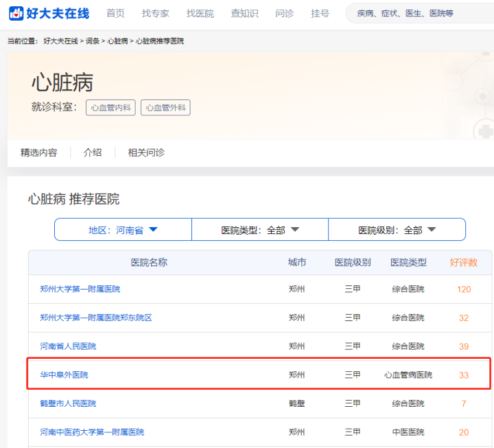Focus the 疾病、症状、医生、医院等 search box
The image size is (494, 448).
coord(420,13)
